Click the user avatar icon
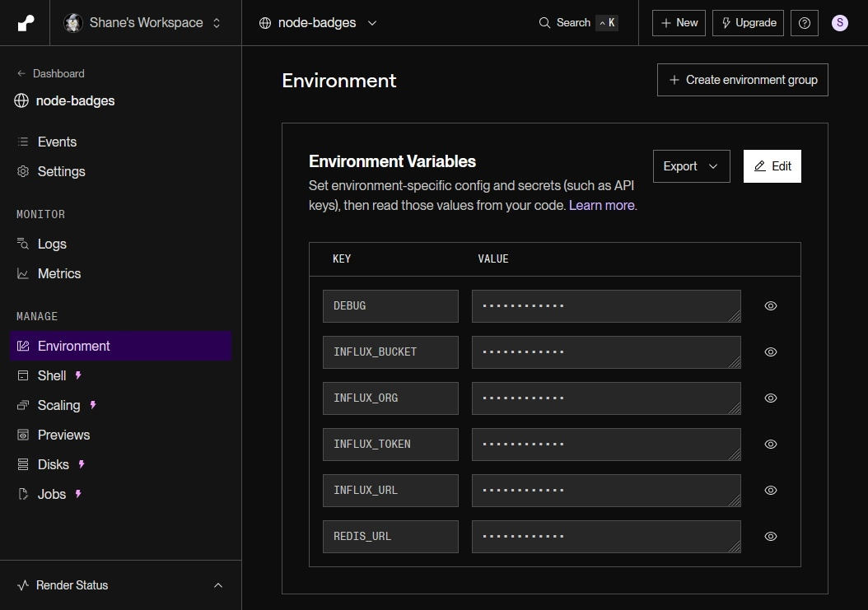This screenshot has height=610, width=868. pos(839,23)
